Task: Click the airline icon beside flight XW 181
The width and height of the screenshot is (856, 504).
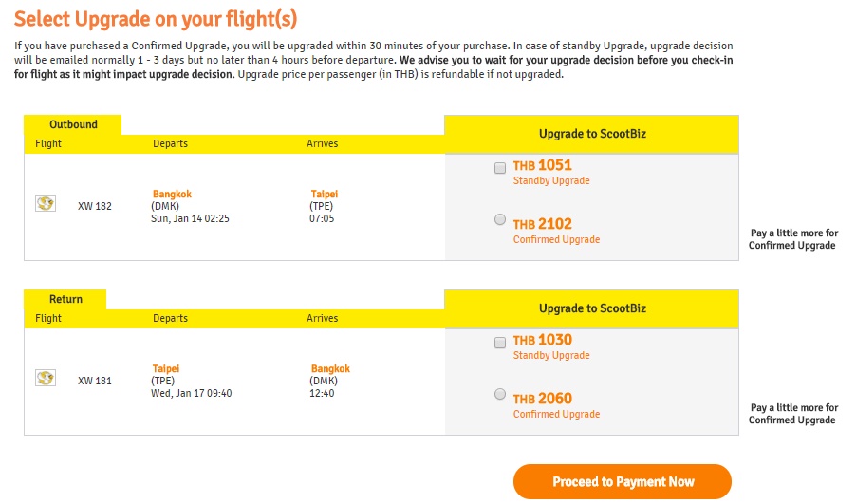Action: click(x=45, y=378)
